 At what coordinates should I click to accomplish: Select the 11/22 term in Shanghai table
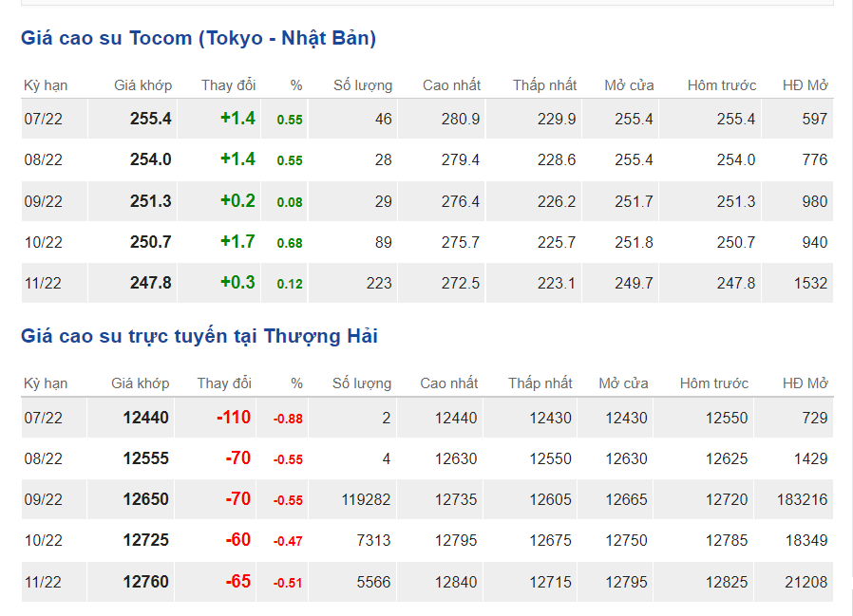[x=43, y=582]
